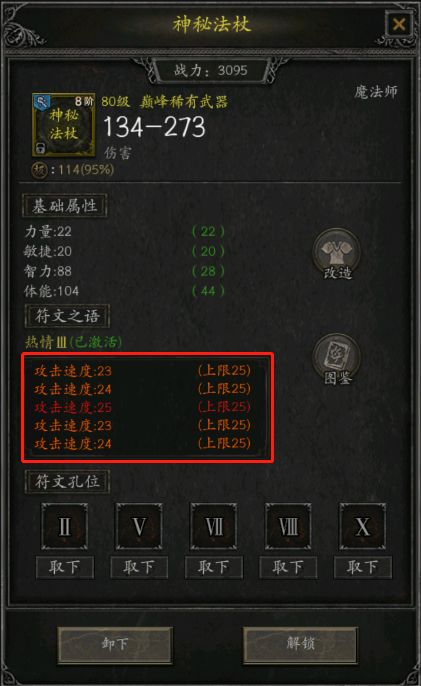Click the 神秘法杖 weapon item thumbnail
The height and width of the screenshot is (686, 421).
click(63, 125)
